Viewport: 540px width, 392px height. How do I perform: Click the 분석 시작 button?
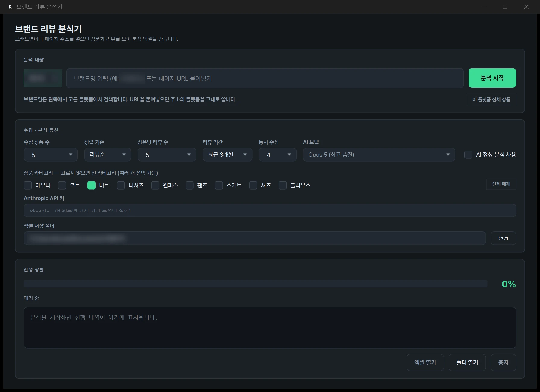click(492, 78)
